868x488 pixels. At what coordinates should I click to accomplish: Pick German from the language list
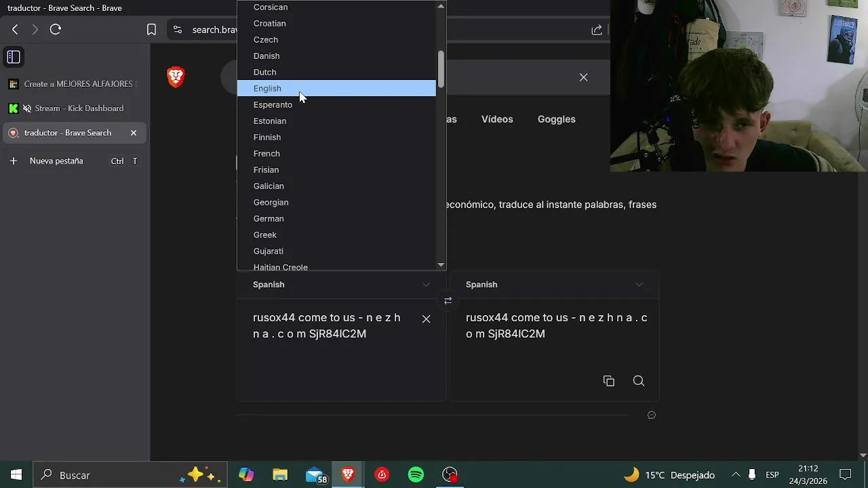tap(336, 218)
